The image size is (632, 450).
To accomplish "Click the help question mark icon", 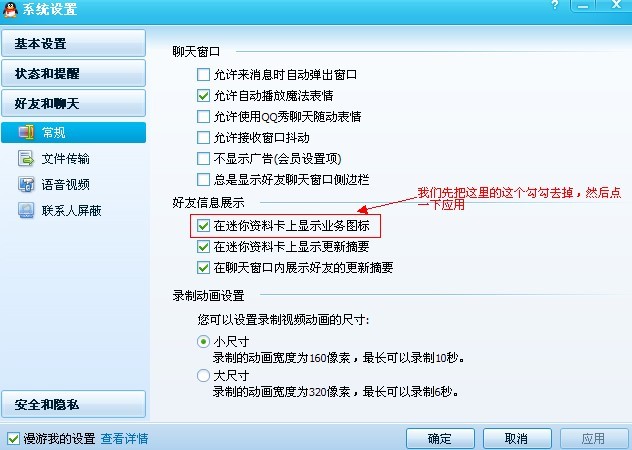I will 555,5.
